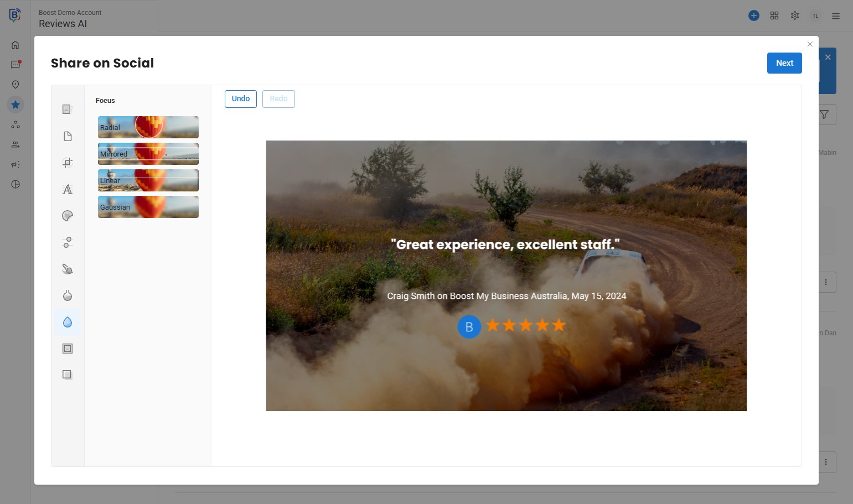Open the image library tool
Viewport: 853px width, 504px height.
(x=68, y=110)
